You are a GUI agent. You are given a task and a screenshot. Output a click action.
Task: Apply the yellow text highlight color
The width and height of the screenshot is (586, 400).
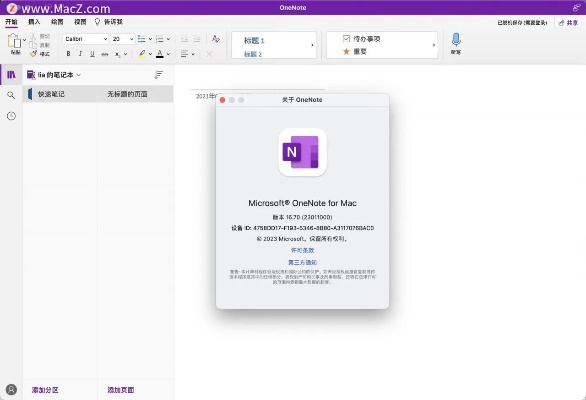[x=142, y=54]
